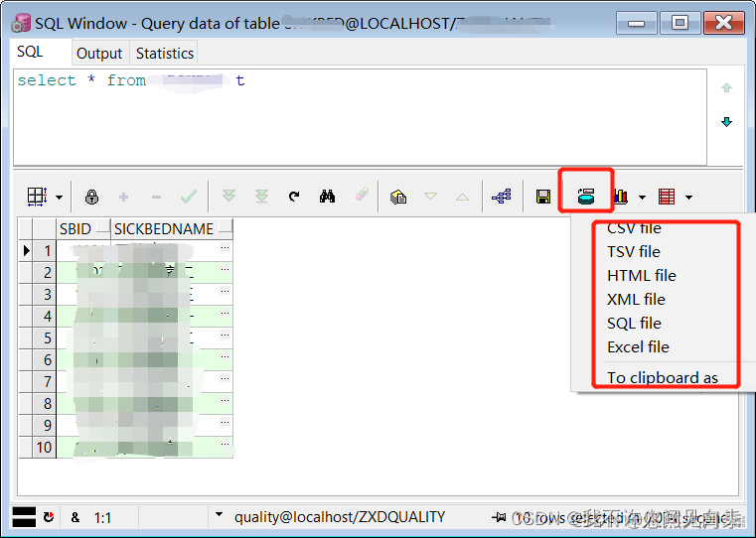
Task: Choose HTML file from export menu
Action: [x=641, y=276]
